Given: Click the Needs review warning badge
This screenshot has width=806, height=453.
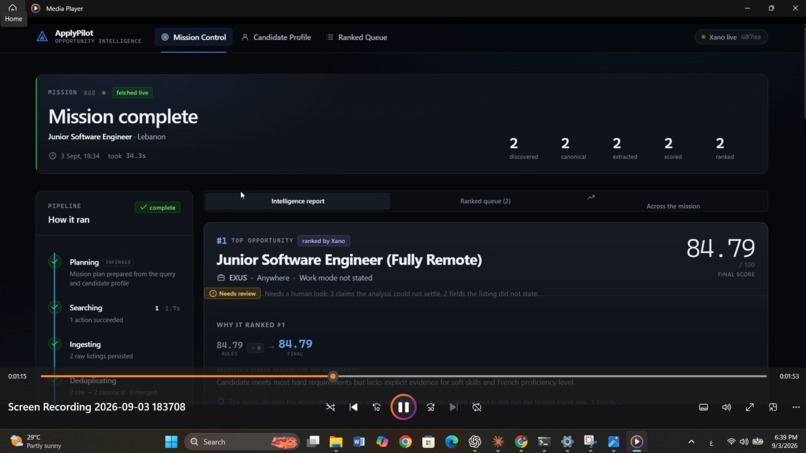Looking at the screenshot, I should [x=233, y=294].
